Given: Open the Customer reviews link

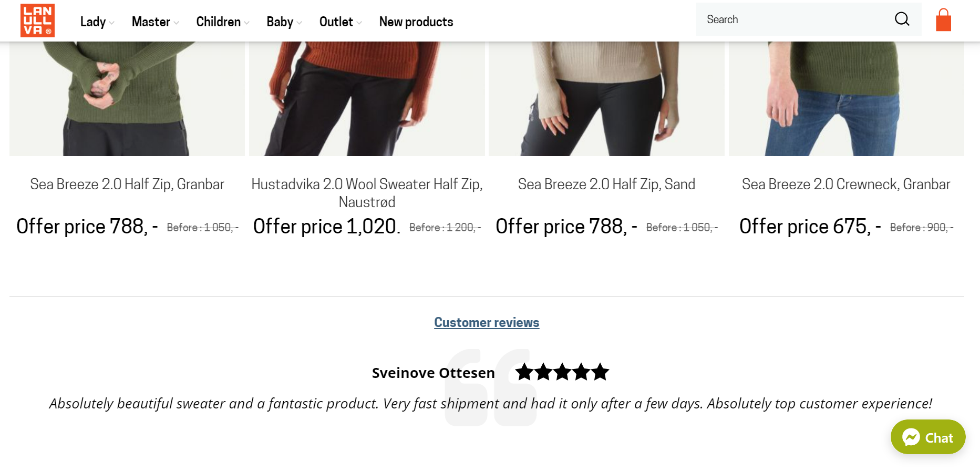Looking at the screenshot, I should click(487, 323).
